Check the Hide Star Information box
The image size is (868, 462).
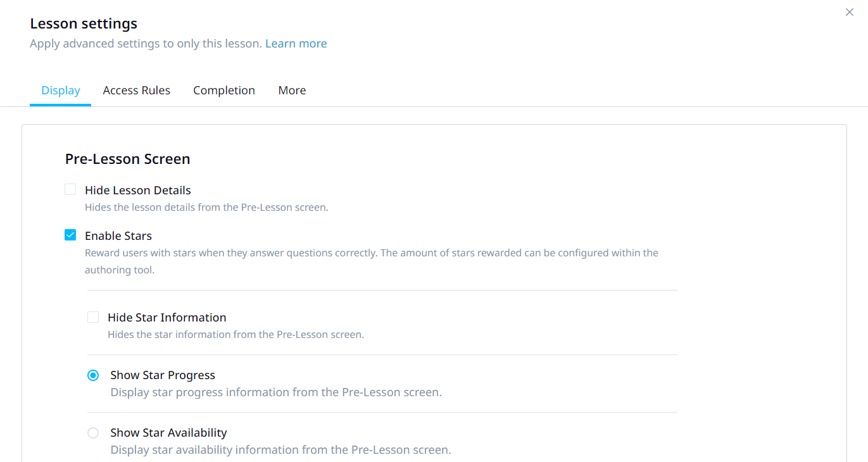(93, 317)
